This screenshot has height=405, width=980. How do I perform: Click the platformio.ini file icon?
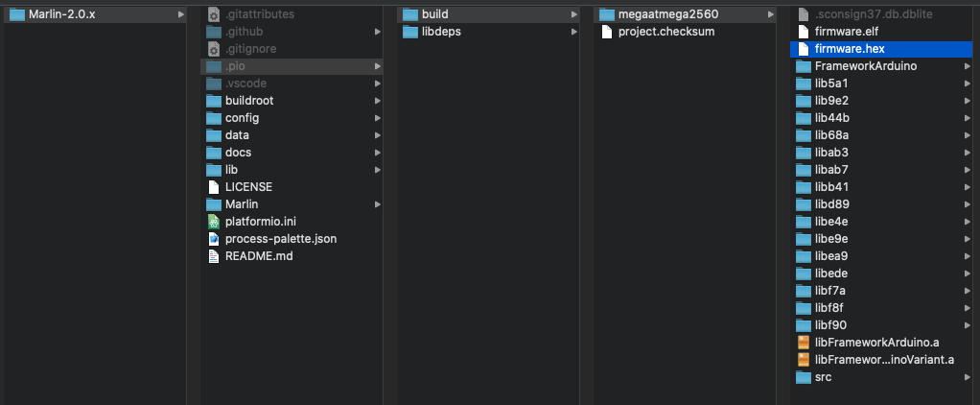(x=214, y=222)
